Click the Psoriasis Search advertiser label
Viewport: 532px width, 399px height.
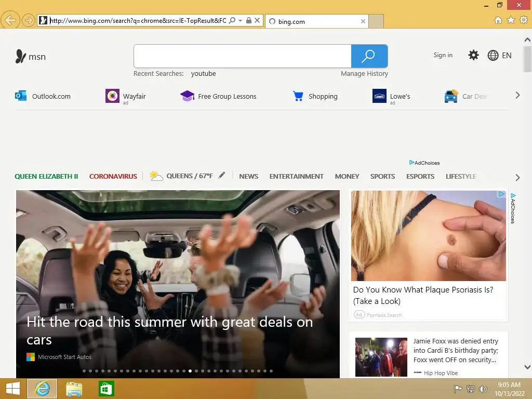point(384,315)
